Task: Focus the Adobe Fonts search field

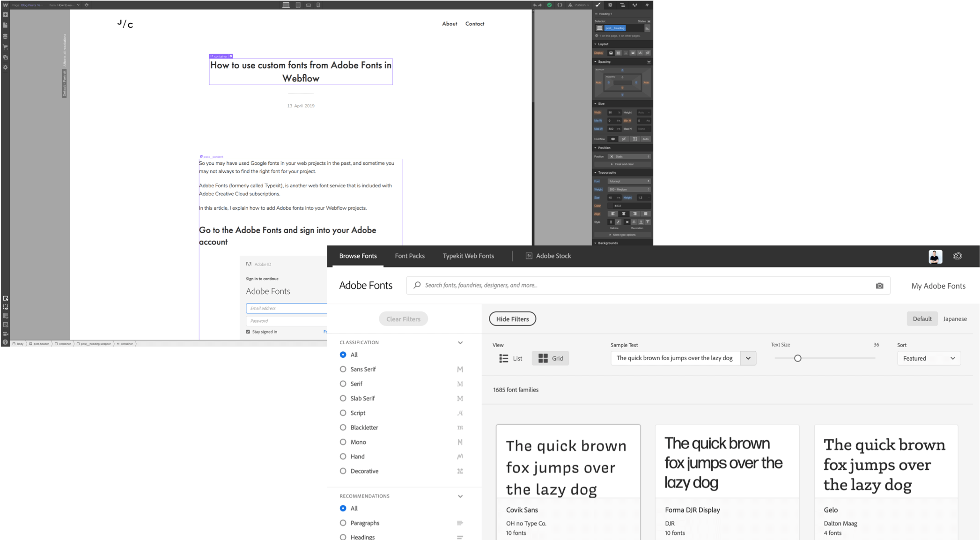Action: (x=648, y=285)
